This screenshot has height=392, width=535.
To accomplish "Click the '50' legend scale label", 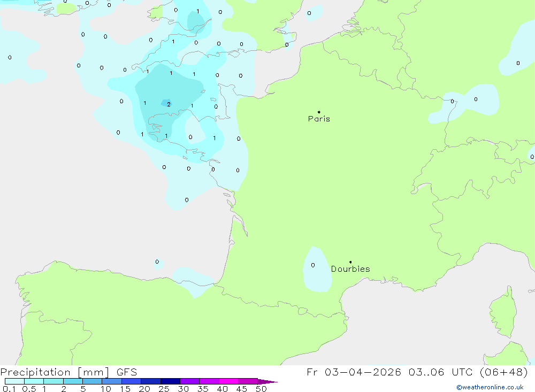I will click(x=261, y=389).
